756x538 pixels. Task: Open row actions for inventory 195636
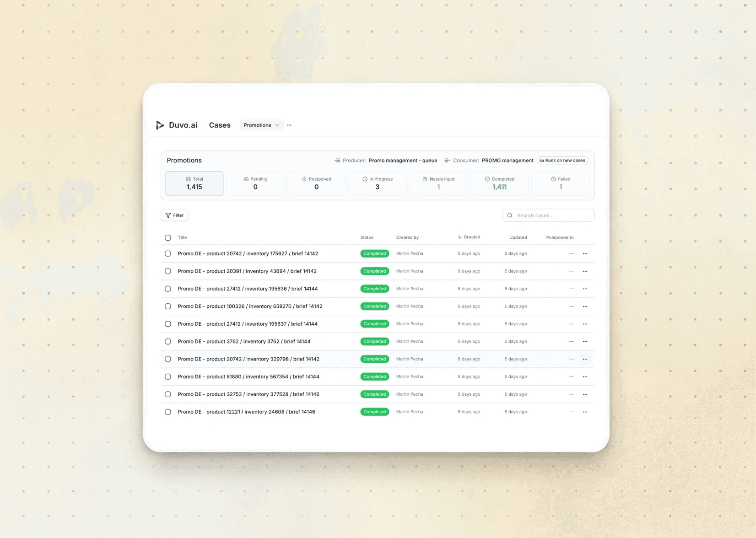(585, 289)
